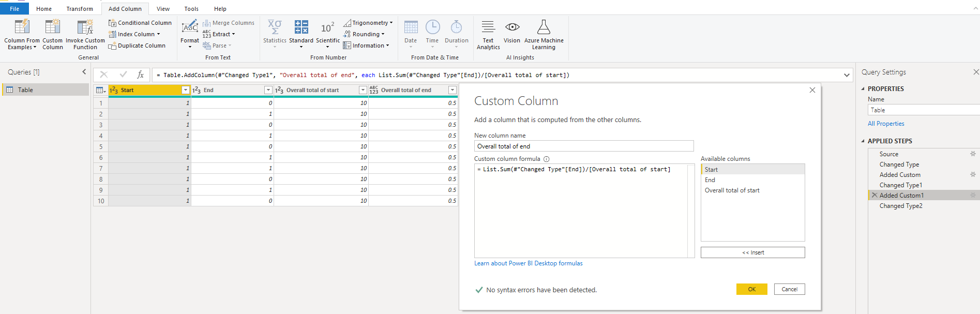Image resolution: width=980 pixels, height=314 pixels.
Task: Open the Parse dropdown
Action: pos(217,46)
